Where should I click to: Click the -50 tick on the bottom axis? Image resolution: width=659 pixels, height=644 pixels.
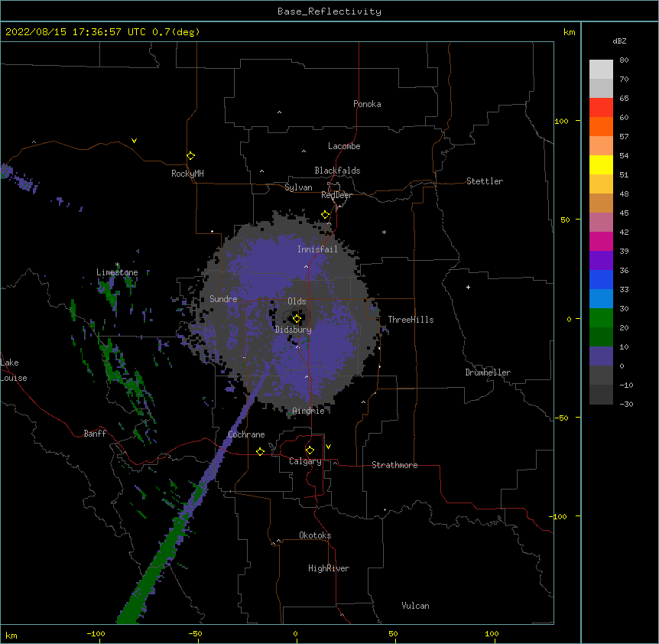(195, 633)
